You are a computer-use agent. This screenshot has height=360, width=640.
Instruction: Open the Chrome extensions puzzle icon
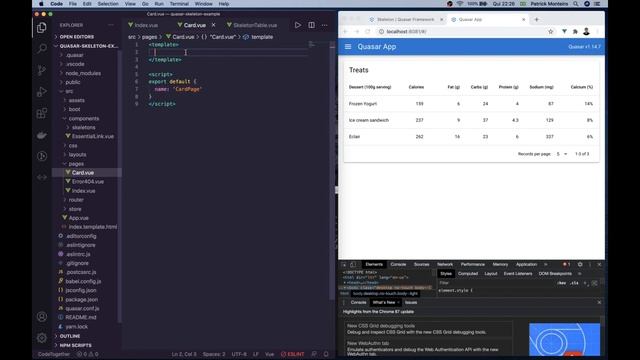pos(575,31)
